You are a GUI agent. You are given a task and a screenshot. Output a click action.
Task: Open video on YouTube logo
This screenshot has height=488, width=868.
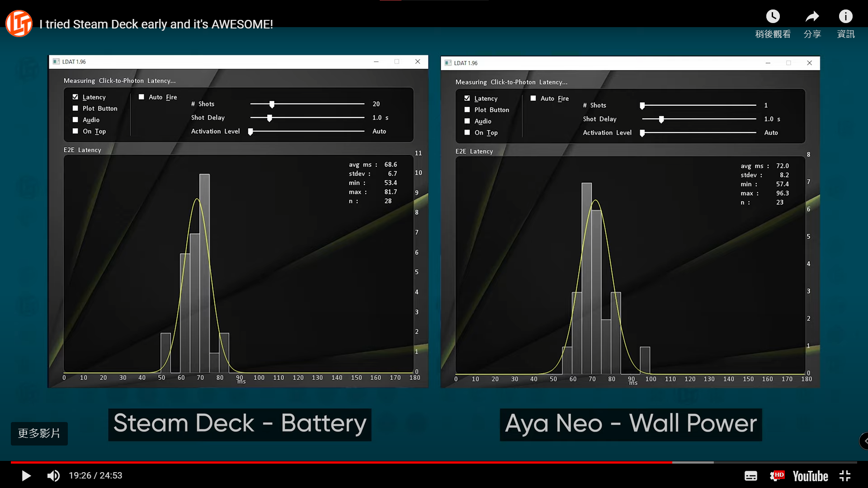click(810, 476)
